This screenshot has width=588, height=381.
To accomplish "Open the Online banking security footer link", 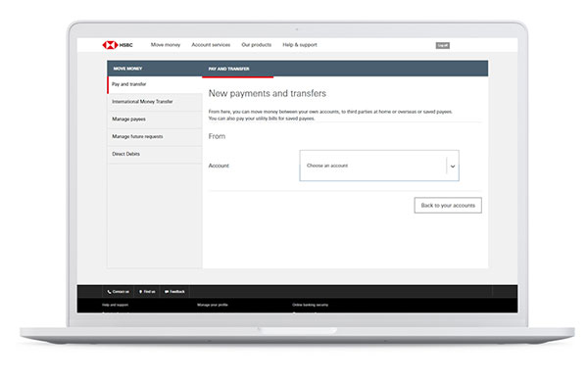I will [310, 305].
